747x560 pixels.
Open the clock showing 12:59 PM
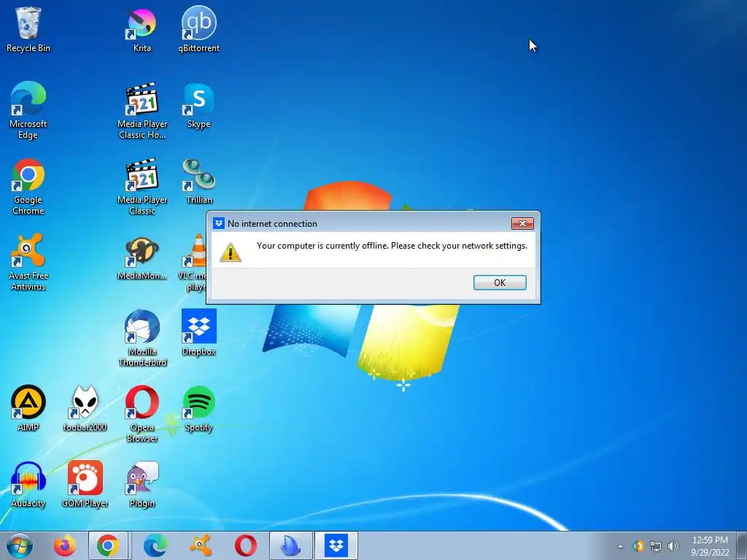(x=710, y=546)
